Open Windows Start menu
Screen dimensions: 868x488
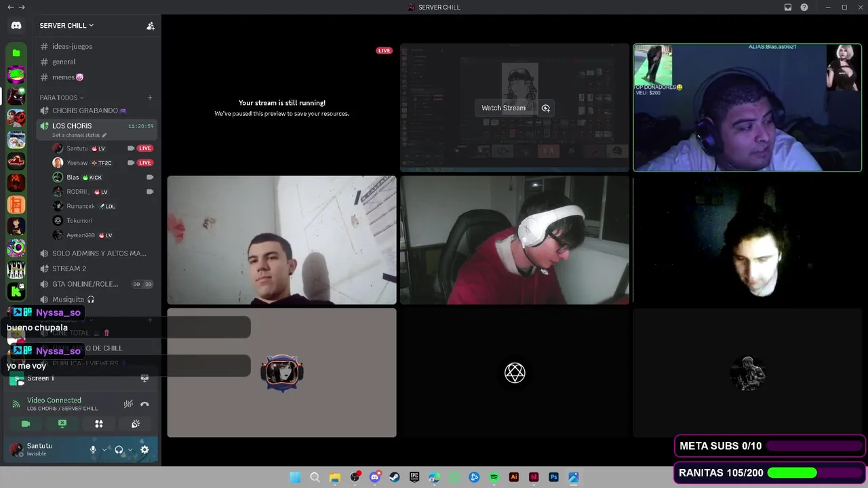click(295, 477)
